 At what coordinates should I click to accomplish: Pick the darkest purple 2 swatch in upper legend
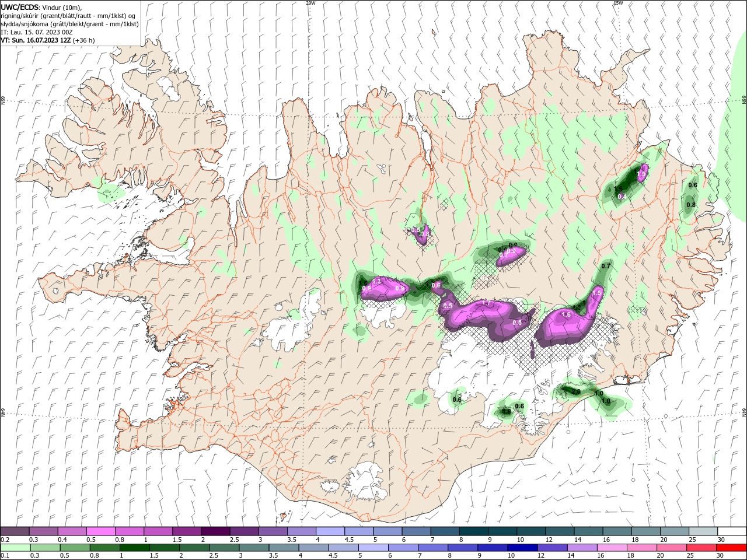[215, 531]
